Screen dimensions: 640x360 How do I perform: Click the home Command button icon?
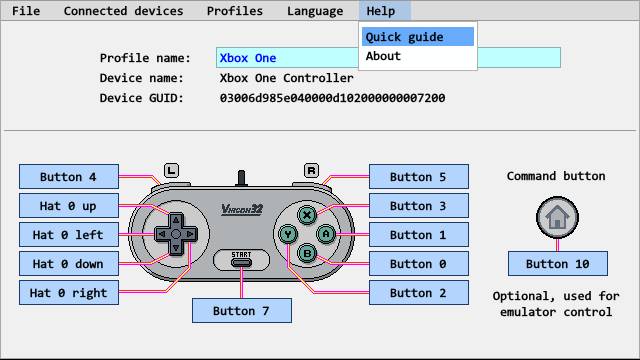point(557,218)
